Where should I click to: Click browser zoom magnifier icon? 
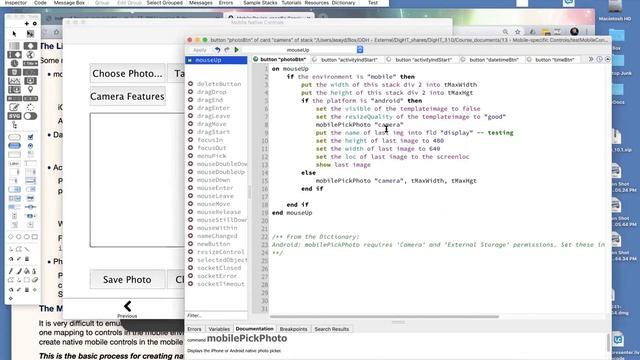(x=505, y=32)
